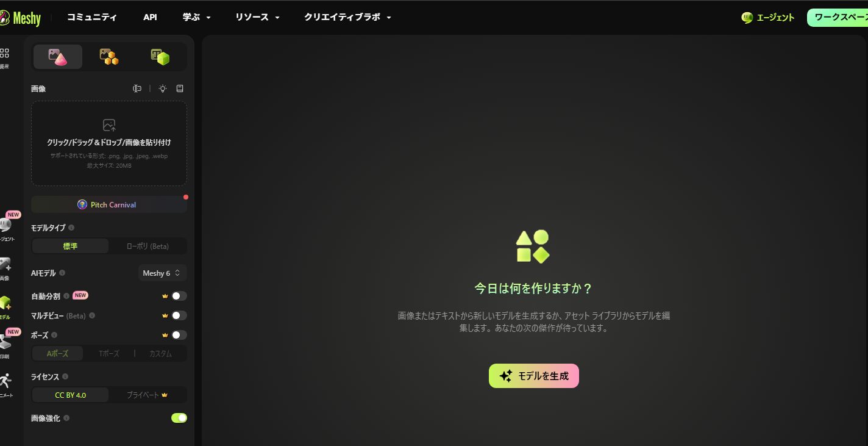Viewport: 868px width, 446px height.
Task: Select the image-to-3D mode tab icon
Action: pos(57,57)
